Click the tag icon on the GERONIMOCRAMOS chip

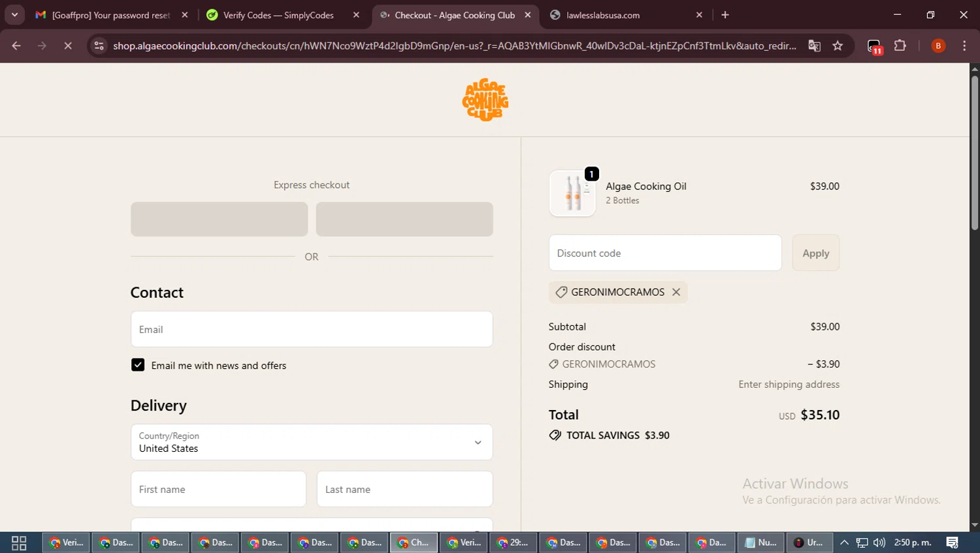coord(561,292)
